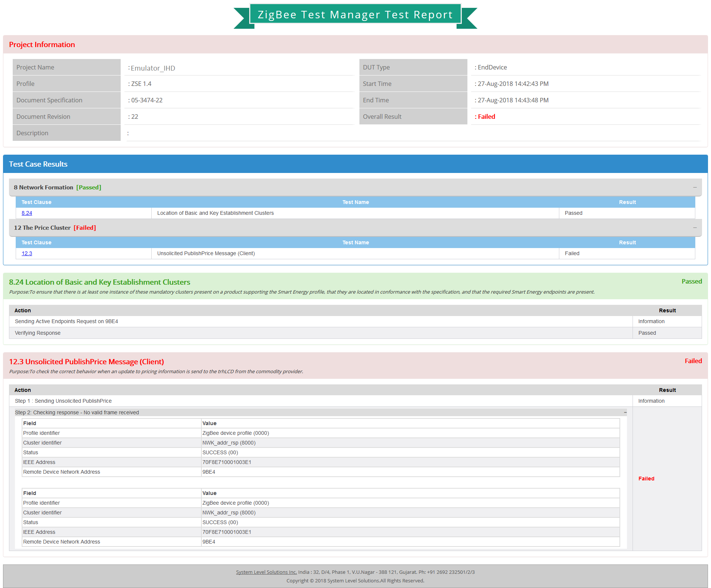Select the Project Information header
Viewport: 711px width, 588px height.
tap(355, 44)
